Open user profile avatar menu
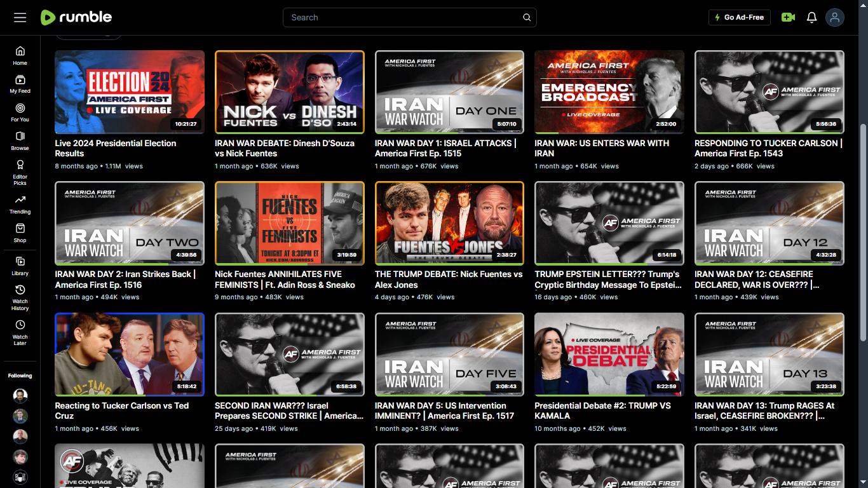 (x=835, y=18)
